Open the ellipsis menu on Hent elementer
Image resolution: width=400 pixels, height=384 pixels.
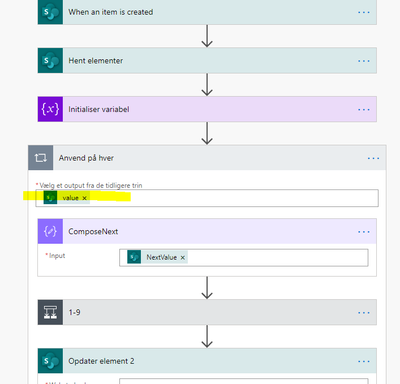point(364,61)
